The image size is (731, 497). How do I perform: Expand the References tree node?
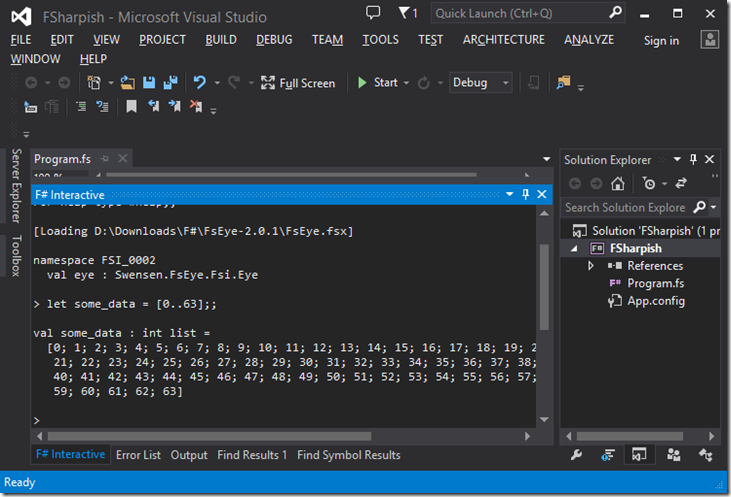pos(590,266)
